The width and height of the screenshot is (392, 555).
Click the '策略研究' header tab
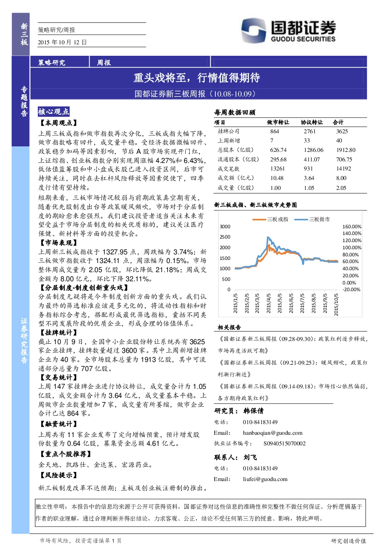click(52, 63)
